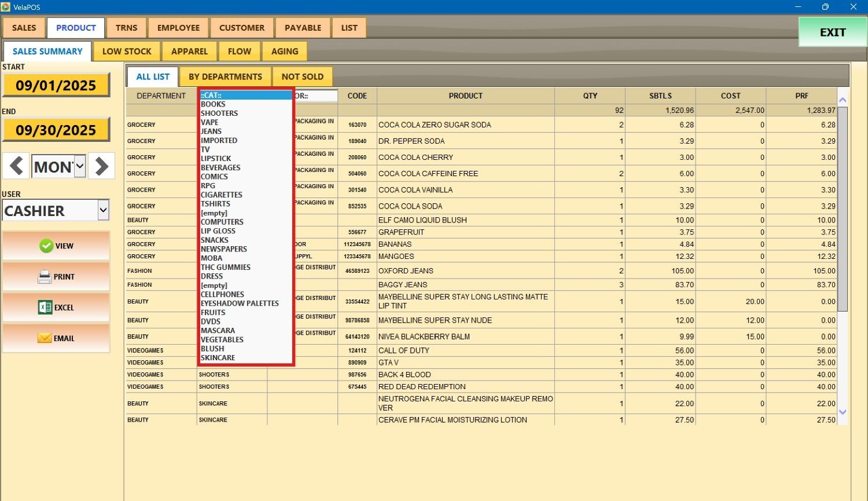868x501 pixels.
Task: Select BEVERAGES in the category dropdown
Action: click(x=220, y=167)
